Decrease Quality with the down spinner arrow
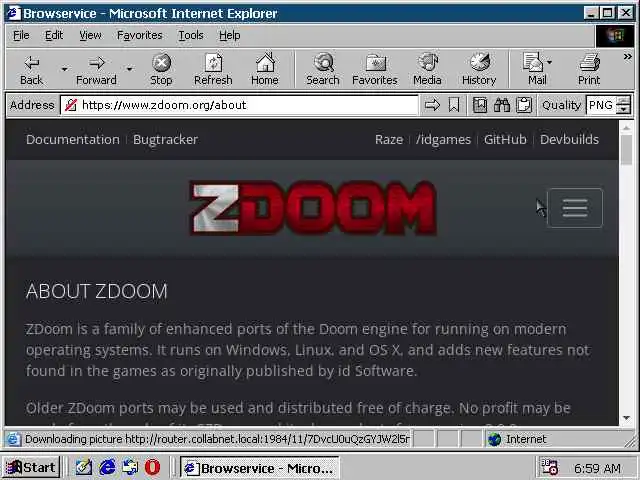 tap(623, 109)
